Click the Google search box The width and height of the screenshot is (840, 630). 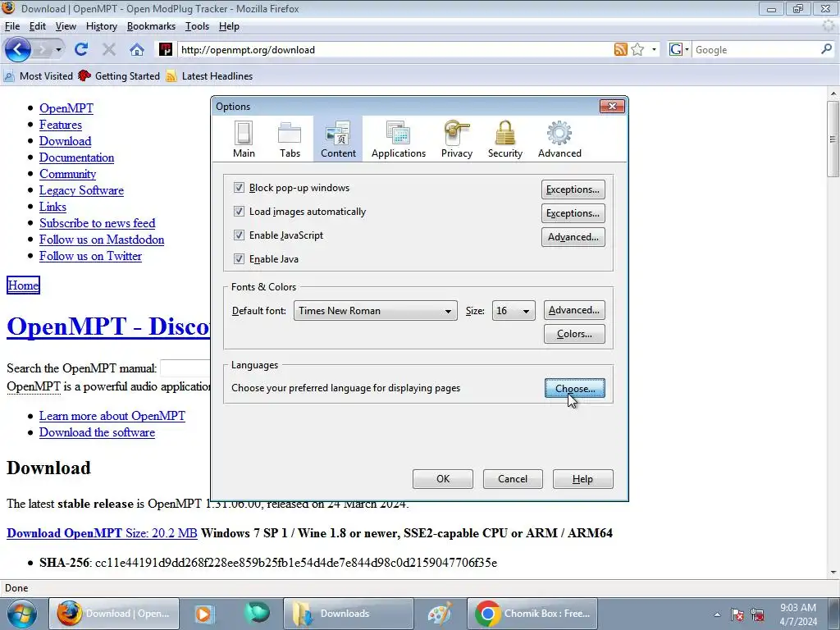(x=756, y=50)
